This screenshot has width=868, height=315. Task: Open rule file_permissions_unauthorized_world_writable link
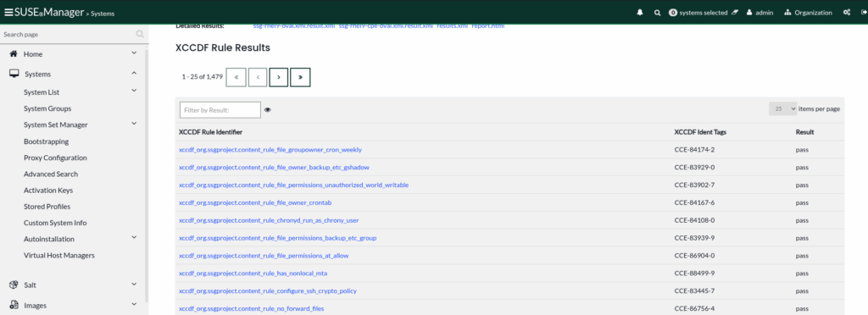(294, 185)
